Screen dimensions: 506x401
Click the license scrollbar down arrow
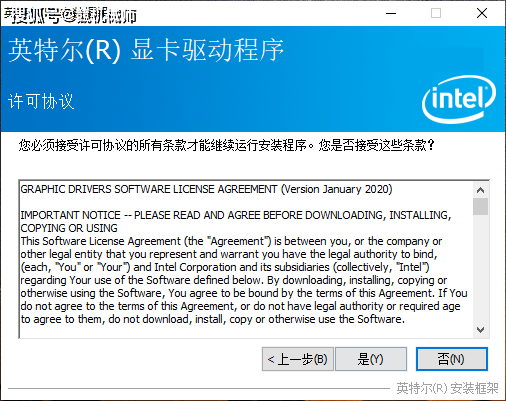(480, 330)
